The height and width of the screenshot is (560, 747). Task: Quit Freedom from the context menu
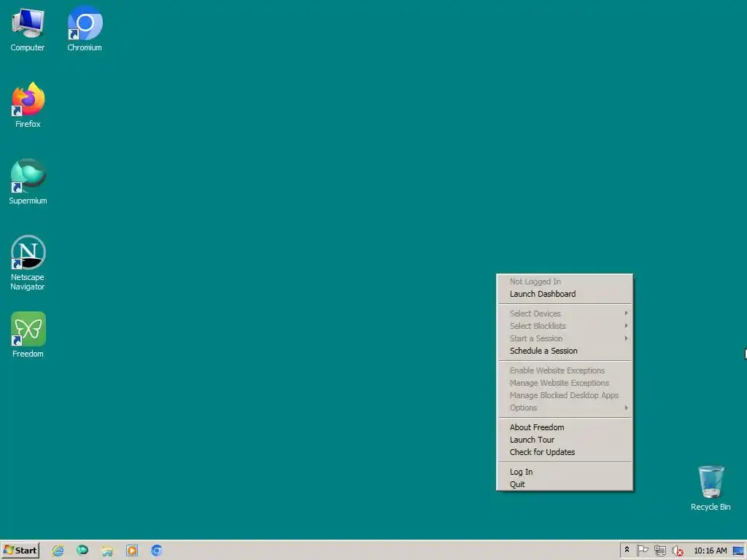(x=565, y=484)
